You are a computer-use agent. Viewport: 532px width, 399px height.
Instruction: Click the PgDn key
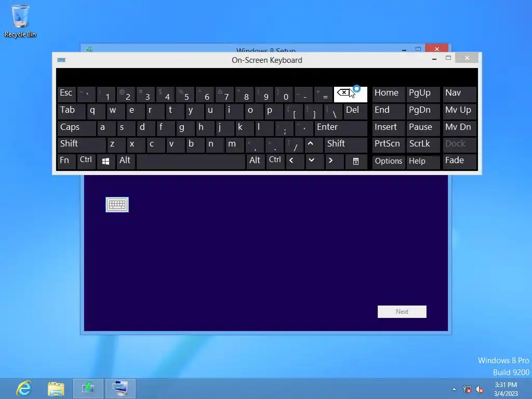click(423, 111)
